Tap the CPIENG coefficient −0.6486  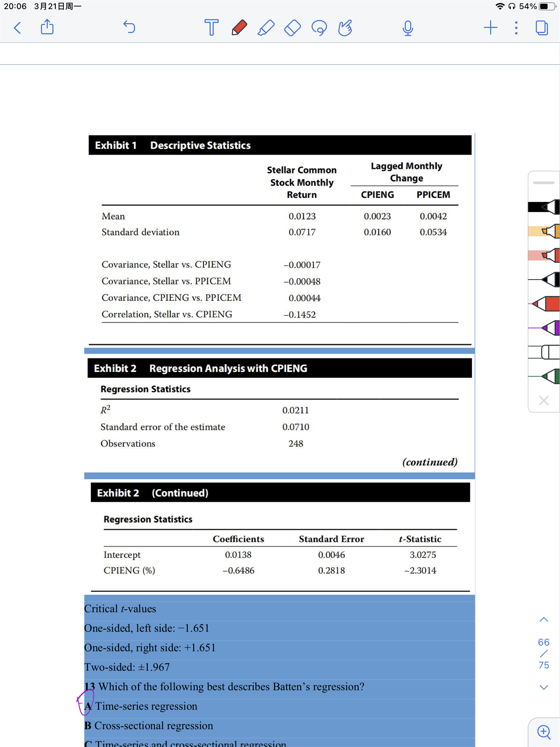(238, 570)
